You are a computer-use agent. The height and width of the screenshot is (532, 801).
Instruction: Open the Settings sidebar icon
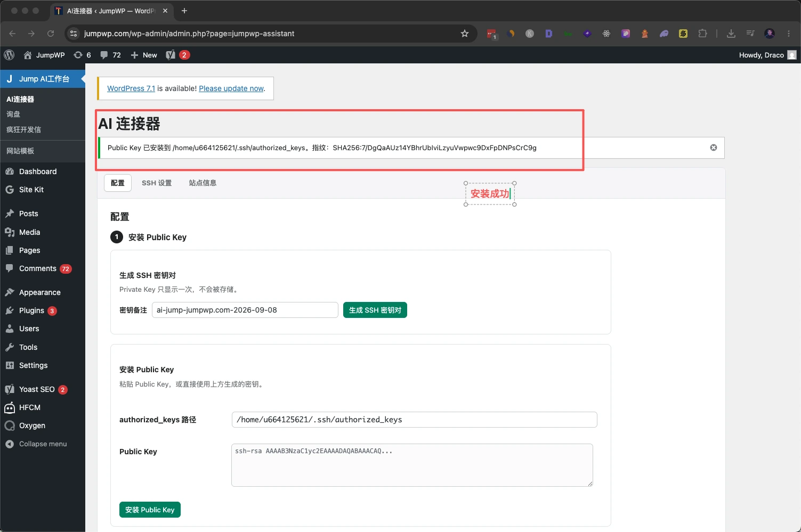coord(10,365)
